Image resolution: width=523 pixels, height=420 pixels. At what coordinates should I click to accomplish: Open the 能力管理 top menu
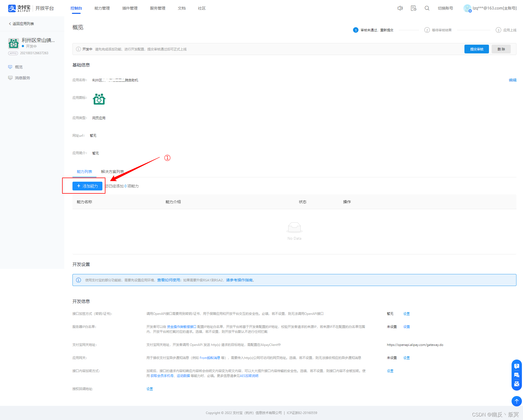point(102,8)
